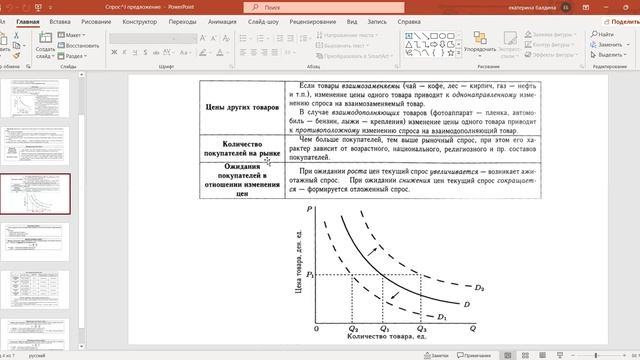
Task: Open the Справка tab
Action: (x=409, y=22)
